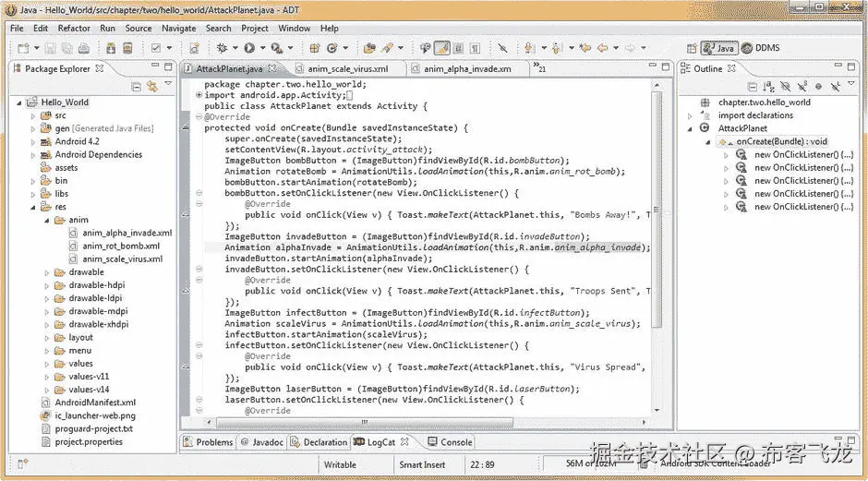Viewport: 868px width, 481px height.
Task: Open the Project menu
Action: [x=255, y=29]
